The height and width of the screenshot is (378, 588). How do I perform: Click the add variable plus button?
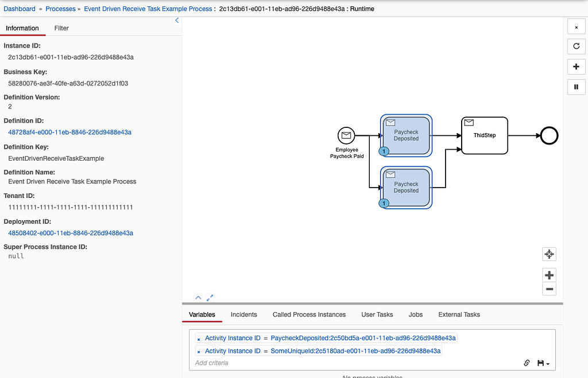576,67
